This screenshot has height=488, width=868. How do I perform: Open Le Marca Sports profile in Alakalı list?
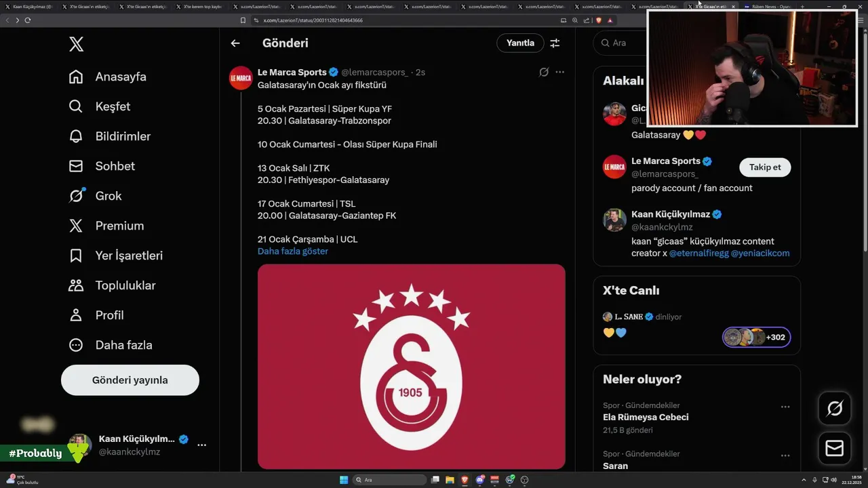(665, 161)
